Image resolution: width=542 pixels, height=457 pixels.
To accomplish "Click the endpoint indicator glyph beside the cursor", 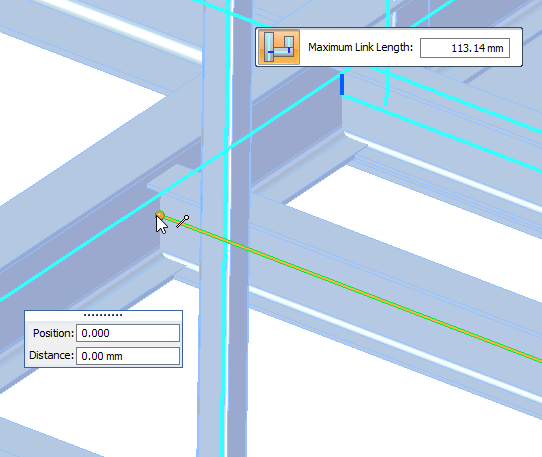I will [183, 222].
